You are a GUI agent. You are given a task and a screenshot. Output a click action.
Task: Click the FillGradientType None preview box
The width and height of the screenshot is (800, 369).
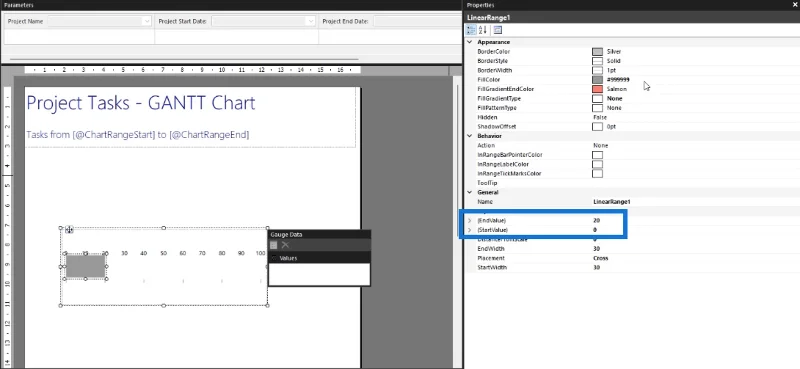click(x=597, y=98)
